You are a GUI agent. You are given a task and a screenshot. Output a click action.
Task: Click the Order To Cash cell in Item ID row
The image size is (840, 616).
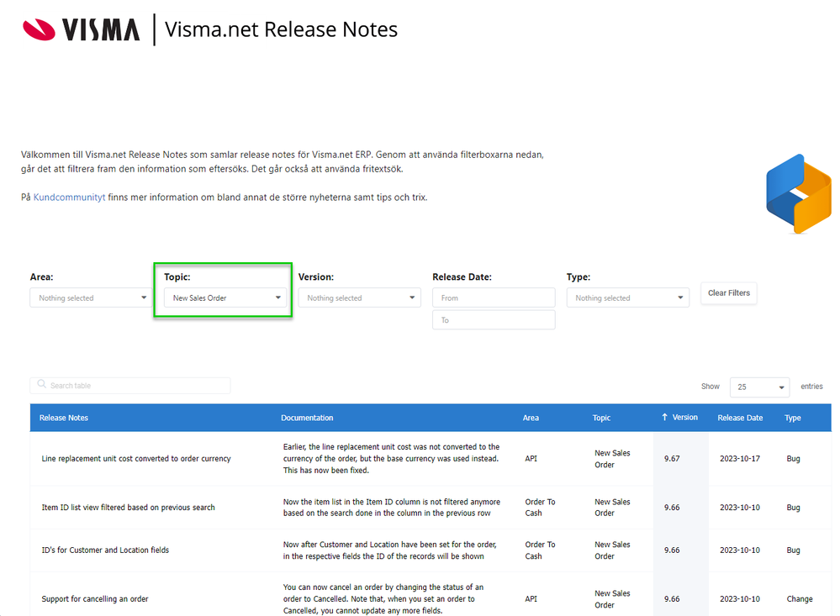pos(540,508)
